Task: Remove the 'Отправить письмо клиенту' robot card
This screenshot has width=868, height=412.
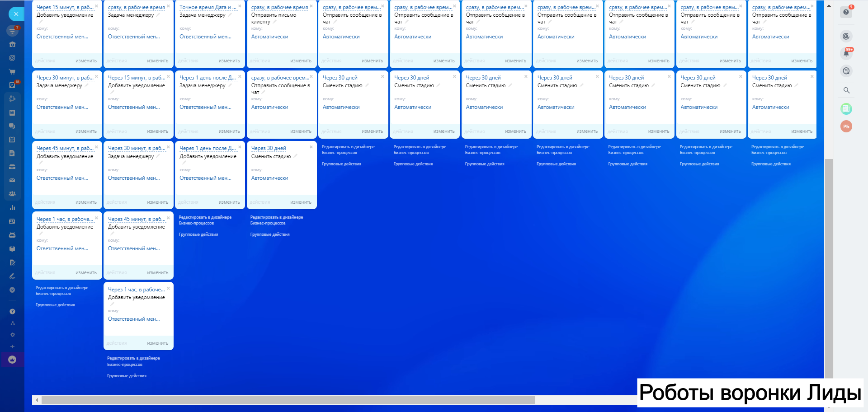Action: click(311, 6)
